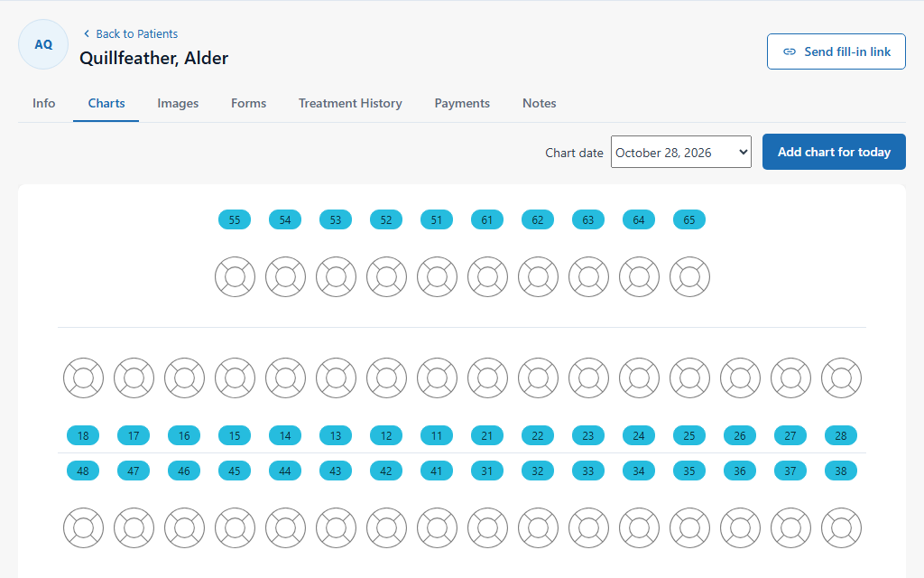The image size is (924, 578).
Task: Click tooth number 44 badge
Action: 285,471
